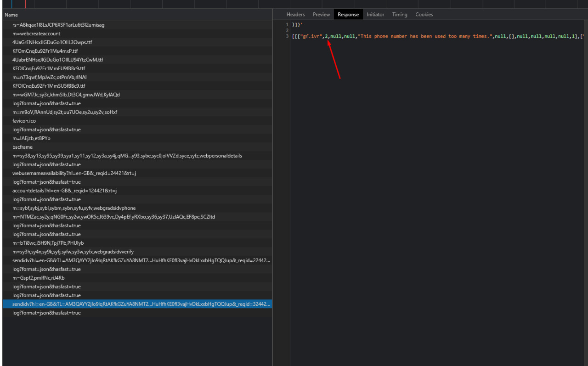Select the m=Gspf2,pmlfNc,riJ4Rb request
This screenshot has width=588, height=366.
pyautogui.click(x=137, y=278)
